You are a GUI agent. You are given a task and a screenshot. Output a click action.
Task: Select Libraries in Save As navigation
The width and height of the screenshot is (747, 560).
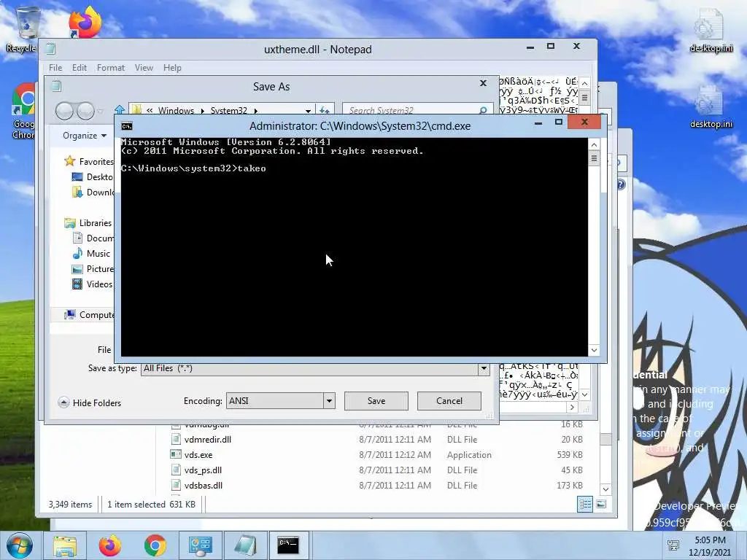tap(88, 223)
